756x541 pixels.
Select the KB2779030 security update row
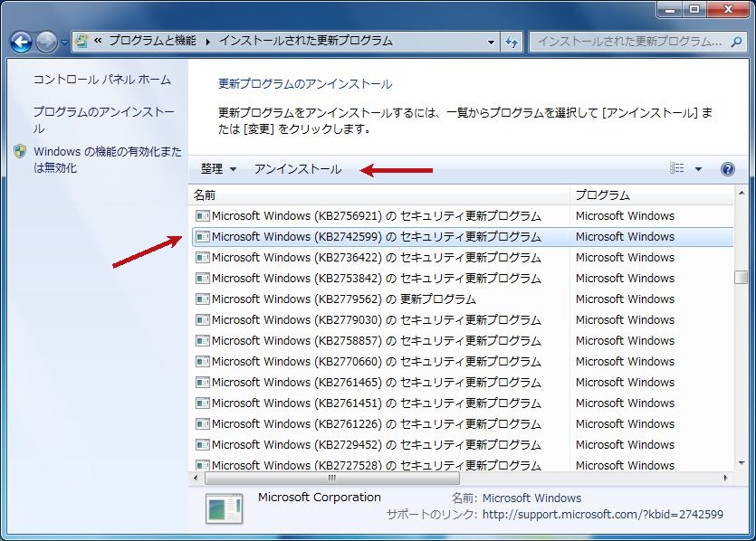(x=463, y=320)
